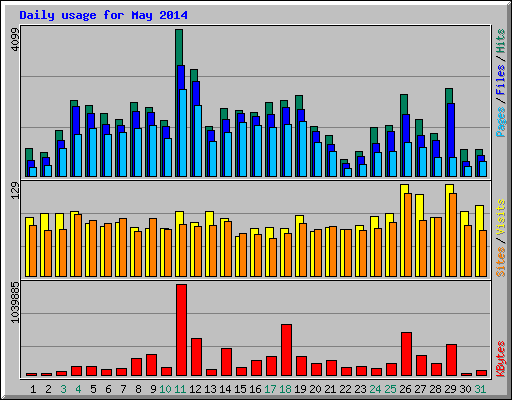
Task: Click day label '17' on the axis
Action: point(270,389)
